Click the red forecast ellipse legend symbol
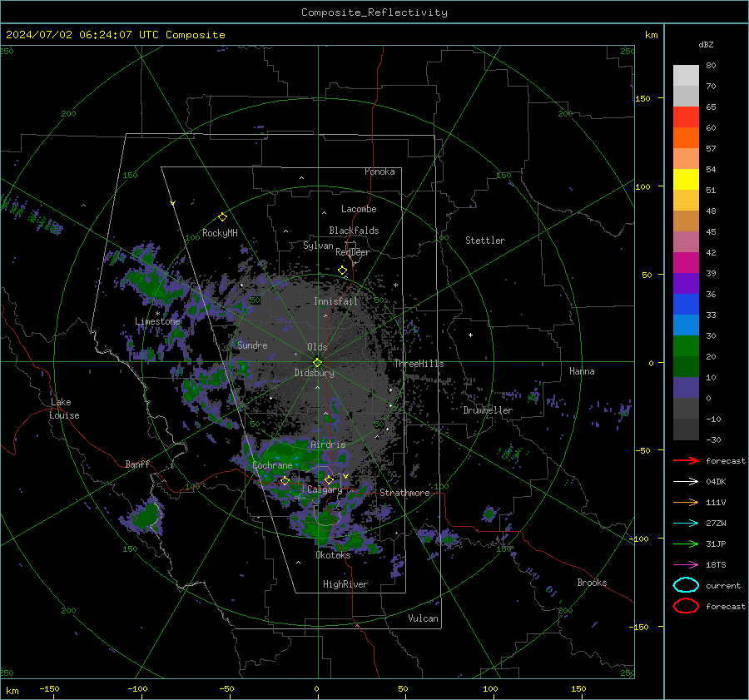The image size is (749, 700). (x=686, y=606)
